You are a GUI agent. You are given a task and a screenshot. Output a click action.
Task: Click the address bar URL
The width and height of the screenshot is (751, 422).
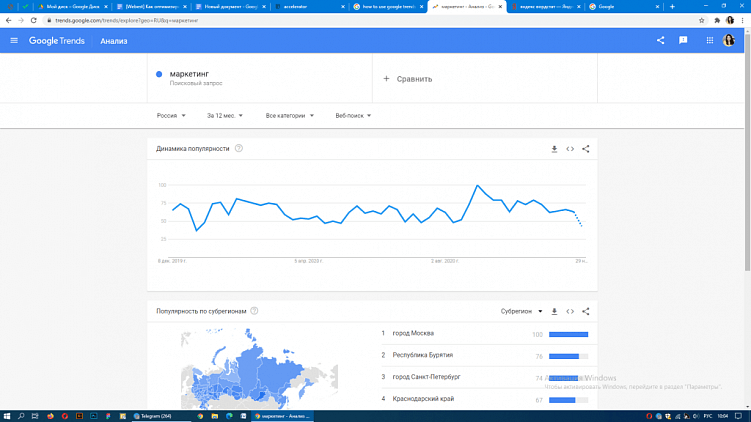pos(126,21)
